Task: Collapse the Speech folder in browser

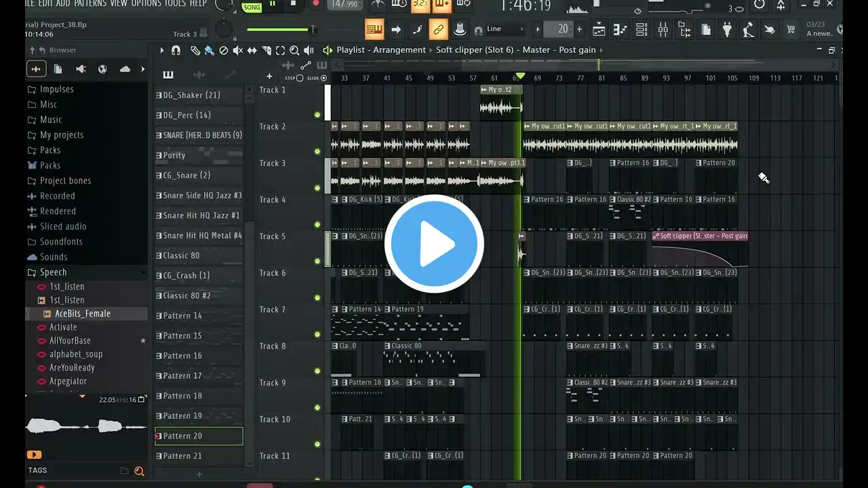Action: pyautogui.click(x=32, y=272)
